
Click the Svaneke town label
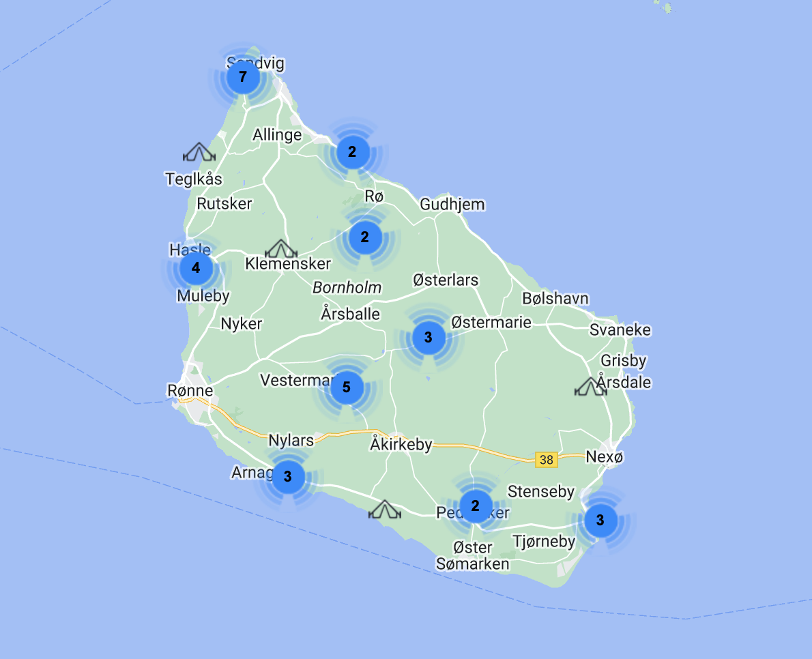620,329
